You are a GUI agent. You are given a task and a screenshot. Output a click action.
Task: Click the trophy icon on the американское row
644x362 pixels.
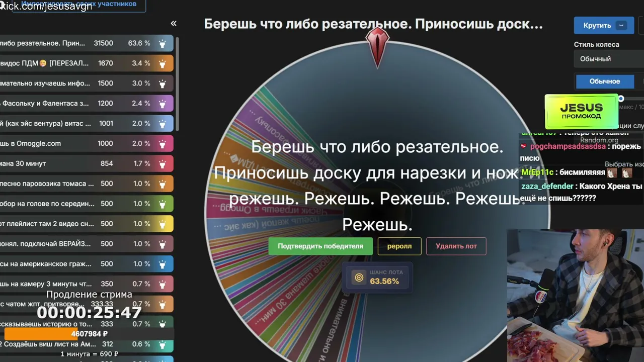[163, 264]
